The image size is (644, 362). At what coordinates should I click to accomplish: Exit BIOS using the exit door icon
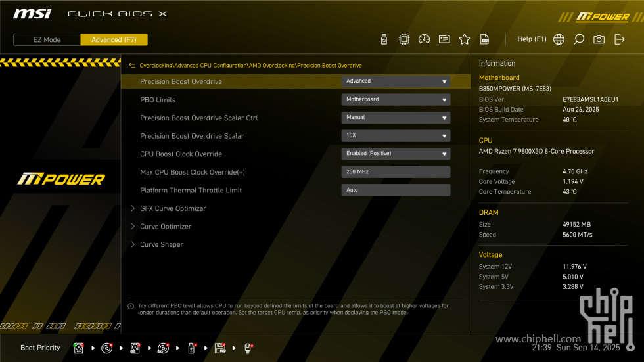click(619, 39)
